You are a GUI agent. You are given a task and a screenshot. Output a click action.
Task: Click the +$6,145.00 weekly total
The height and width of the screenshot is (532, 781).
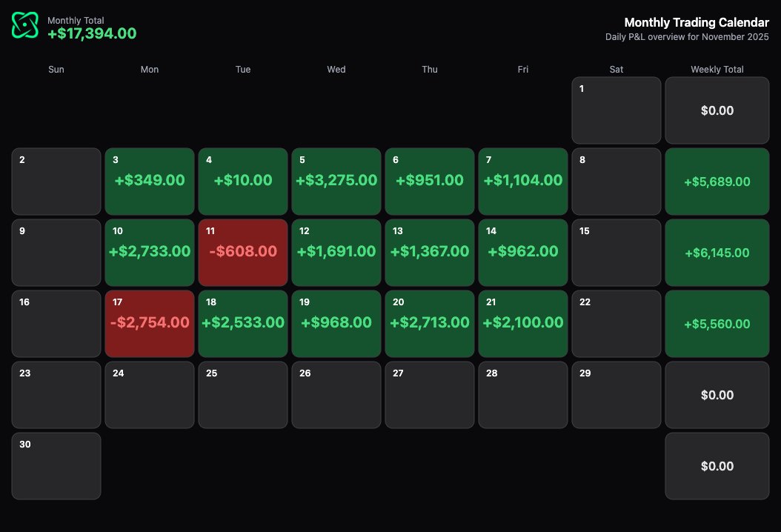click(717, 252)
